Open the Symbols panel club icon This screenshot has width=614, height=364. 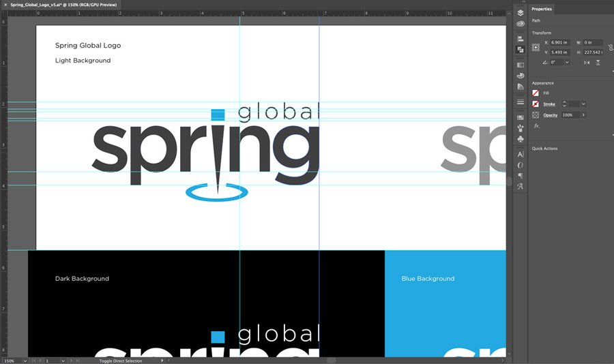pyautogui.click(x=521, y=139)
